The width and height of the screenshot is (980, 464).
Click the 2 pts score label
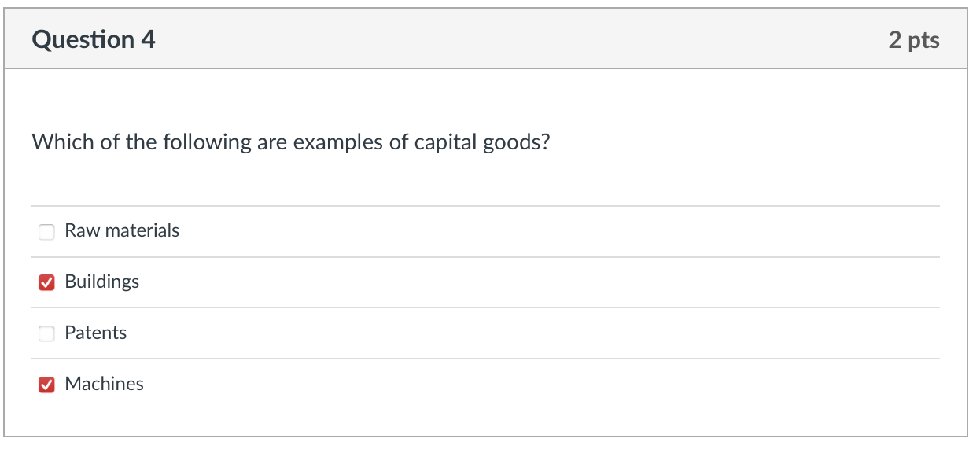coord(914,40)
